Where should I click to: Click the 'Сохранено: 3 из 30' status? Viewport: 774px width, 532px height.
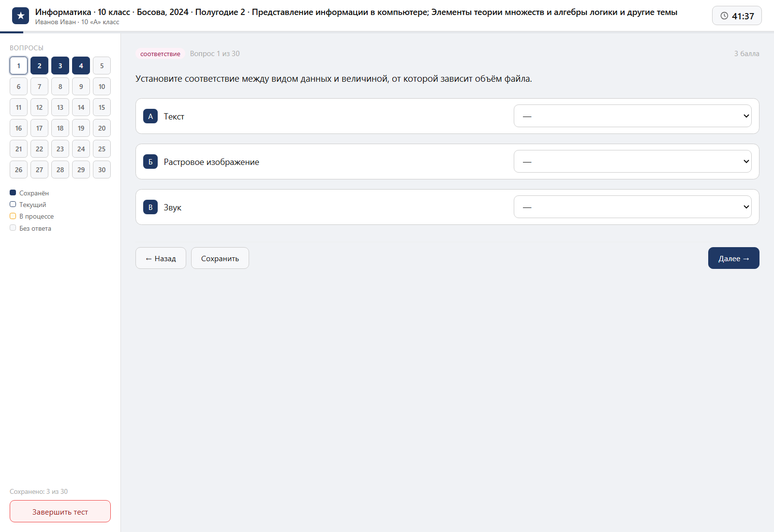[39, 491]
